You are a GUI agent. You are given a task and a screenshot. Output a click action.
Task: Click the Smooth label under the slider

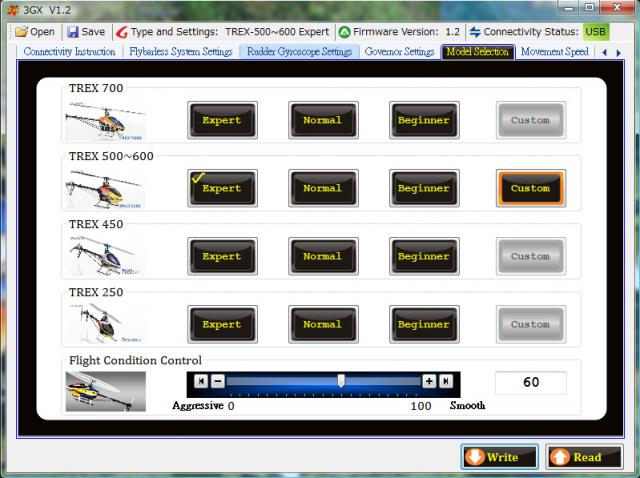tap(468, 405)
